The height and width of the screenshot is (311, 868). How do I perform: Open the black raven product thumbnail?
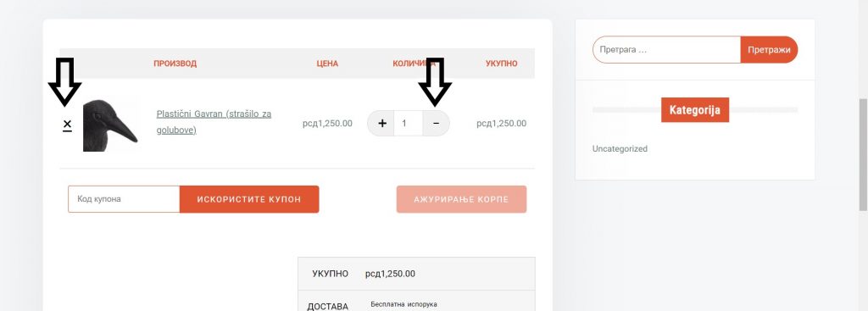pos(110,125)
